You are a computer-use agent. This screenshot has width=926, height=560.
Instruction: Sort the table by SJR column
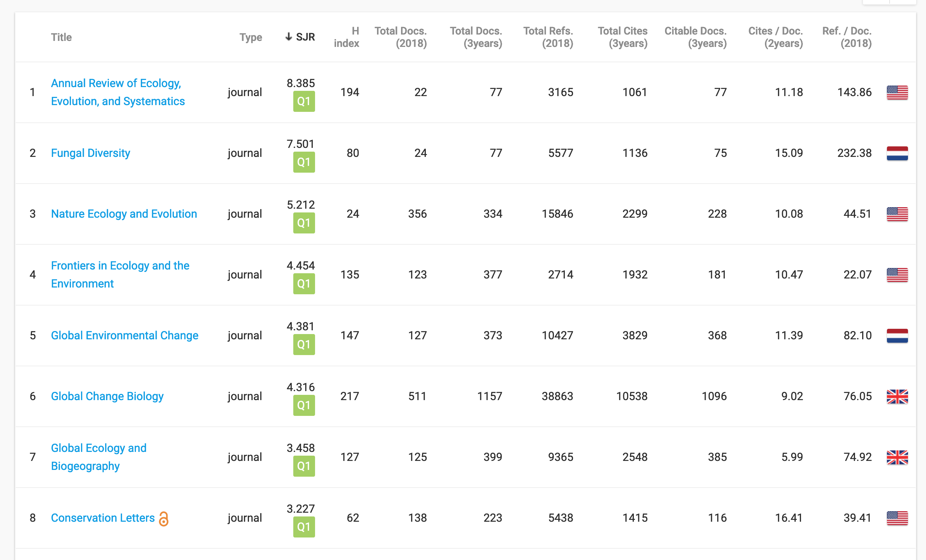[x=300, y=37]
